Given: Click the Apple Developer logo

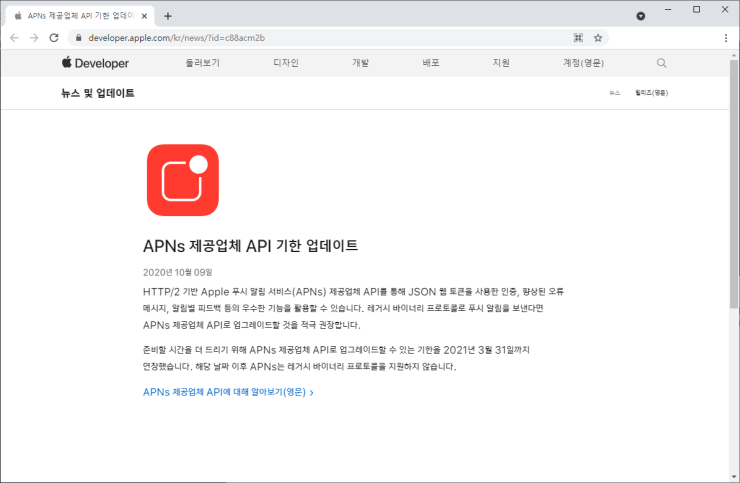Looking at the screenshot, I should coord(95,62).
